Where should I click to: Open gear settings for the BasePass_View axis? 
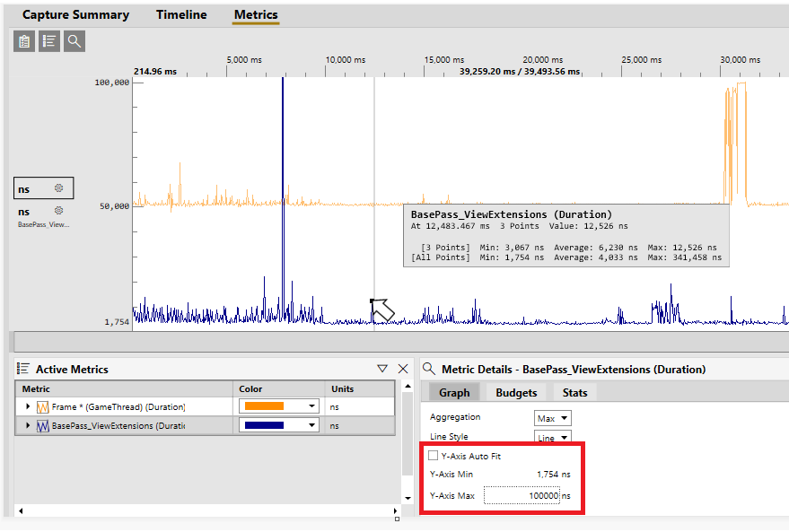(59, 210)
